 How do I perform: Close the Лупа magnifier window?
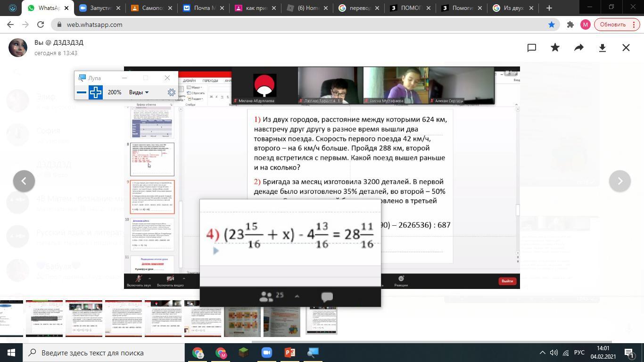point(167,78)
